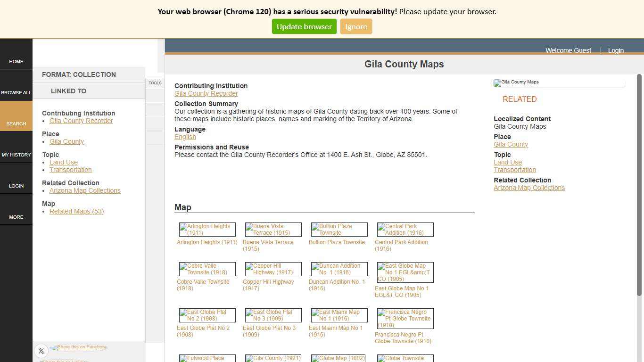Follow the Arizona Map Collections link

tap(85, 190)
